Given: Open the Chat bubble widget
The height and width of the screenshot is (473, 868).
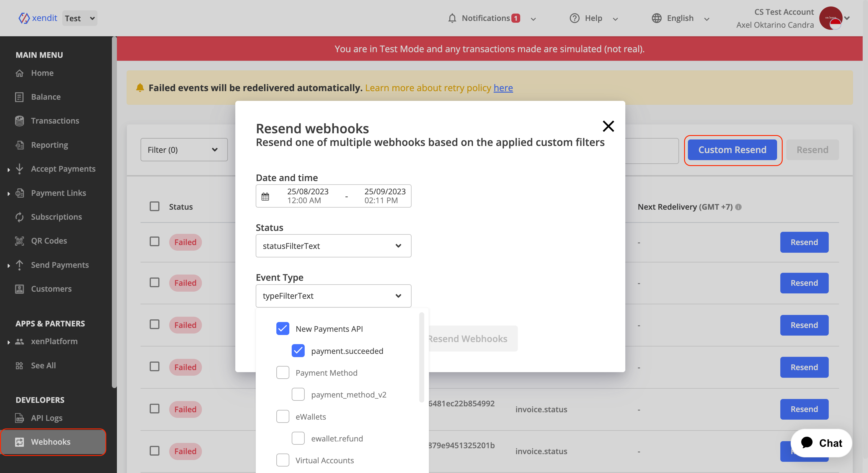Looking at the screenshot, I should pos(821,443).
